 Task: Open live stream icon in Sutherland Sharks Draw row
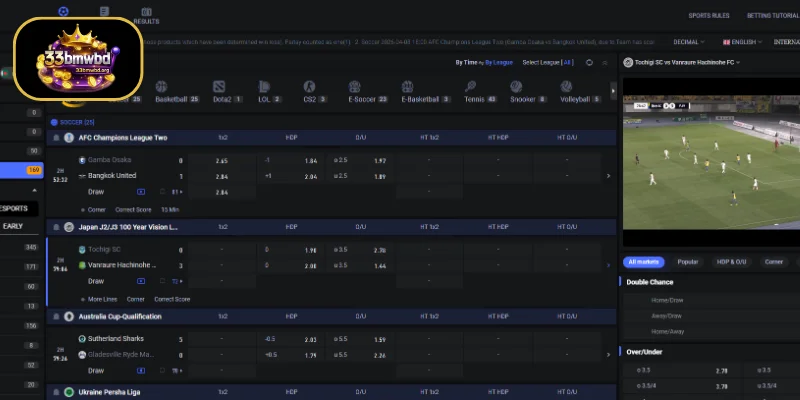[x=141, y=370]
